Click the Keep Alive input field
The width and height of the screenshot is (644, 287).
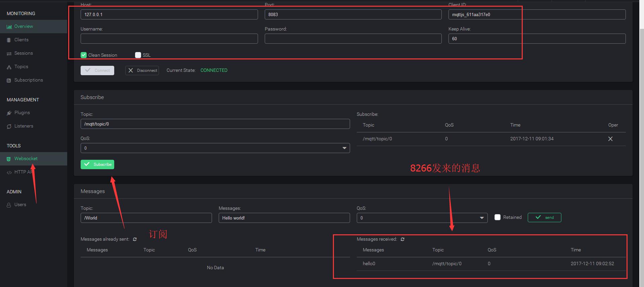click(x=537, y=39)
